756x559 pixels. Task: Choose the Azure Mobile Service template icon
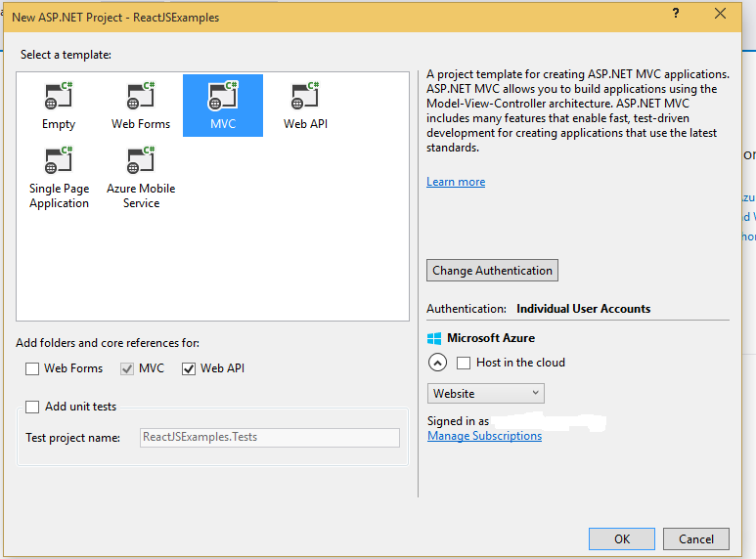[141, 160]
